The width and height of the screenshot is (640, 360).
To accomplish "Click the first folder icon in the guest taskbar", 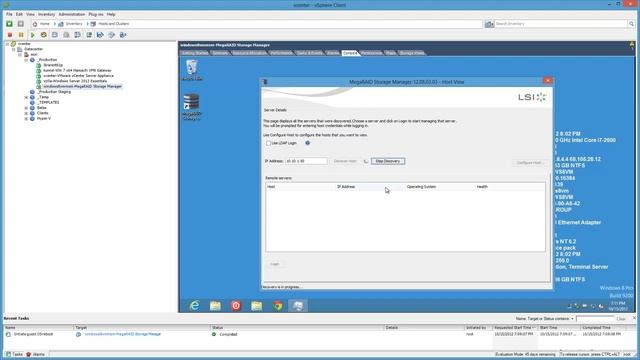I will pos(215,306).
